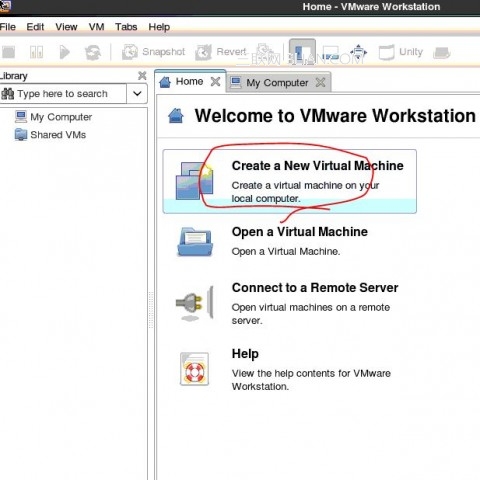Click the Connect to a Remote Server heading
Viewport: 480px width, 480px height.
click(315, 288)
